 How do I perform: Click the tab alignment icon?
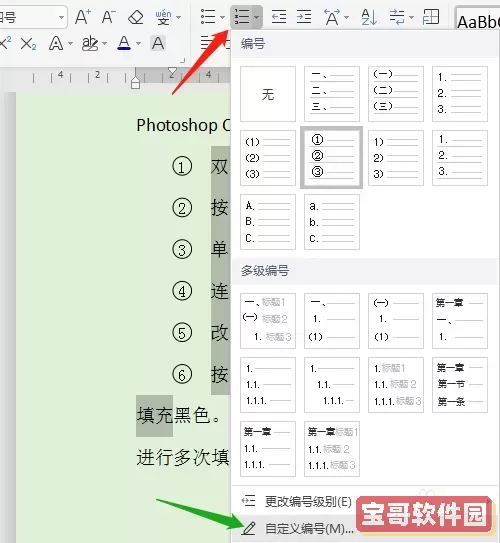pos(397,17)
